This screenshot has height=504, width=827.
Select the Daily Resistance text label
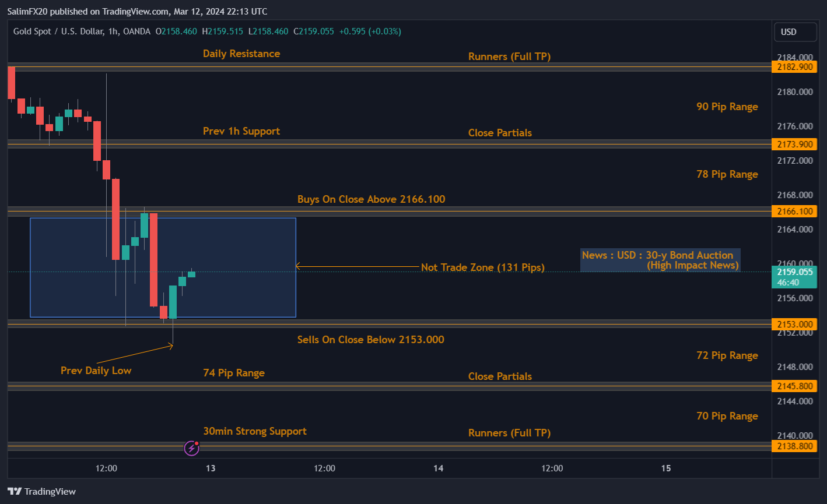241,54
